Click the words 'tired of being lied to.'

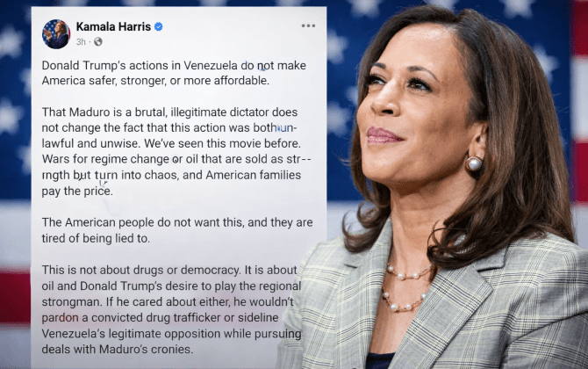tap(96, 238)
